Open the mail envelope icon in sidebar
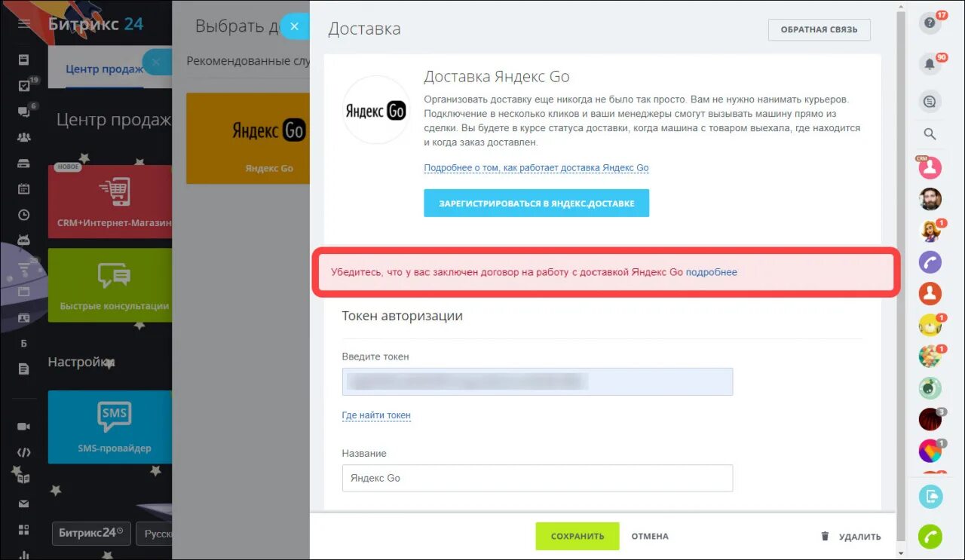The image size is (965, 560). pos(24,503)
